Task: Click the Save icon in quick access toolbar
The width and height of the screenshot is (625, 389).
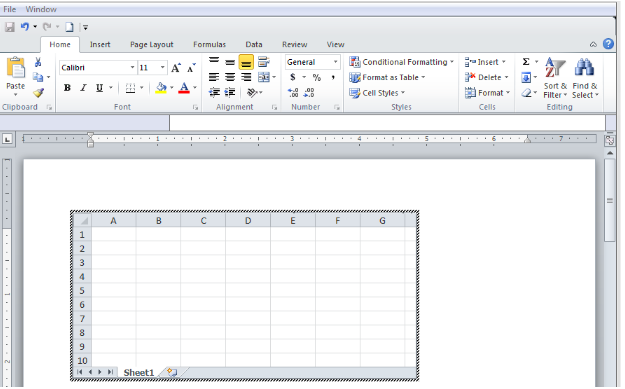Action: click(10, 27)
